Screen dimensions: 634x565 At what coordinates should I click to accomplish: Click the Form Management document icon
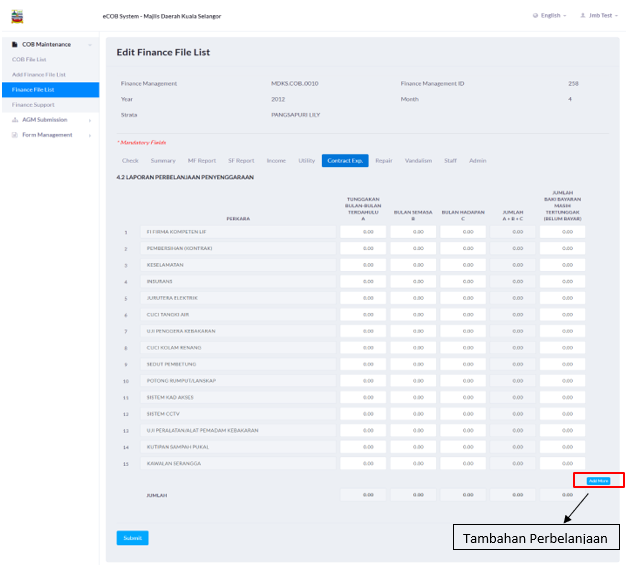(14, 134)
